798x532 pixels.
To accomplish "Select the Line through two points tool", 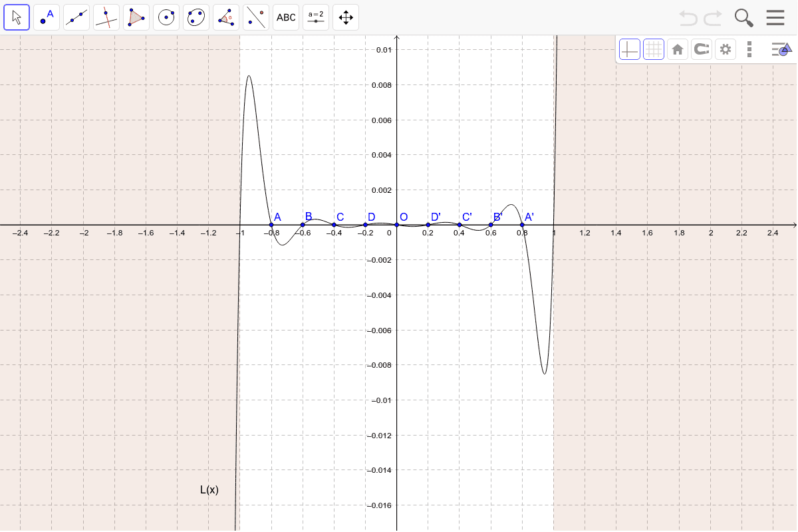I will tap(76, 17).
